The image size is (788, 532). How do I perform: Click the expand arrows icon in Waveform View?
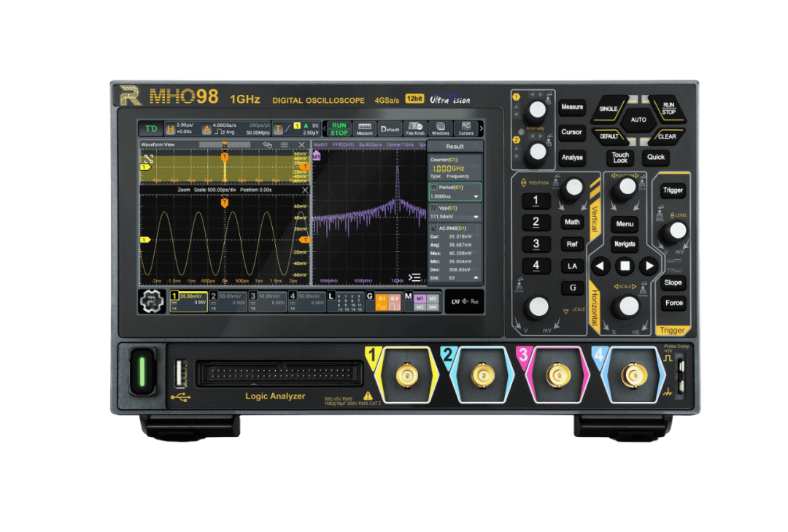(148, 158)
